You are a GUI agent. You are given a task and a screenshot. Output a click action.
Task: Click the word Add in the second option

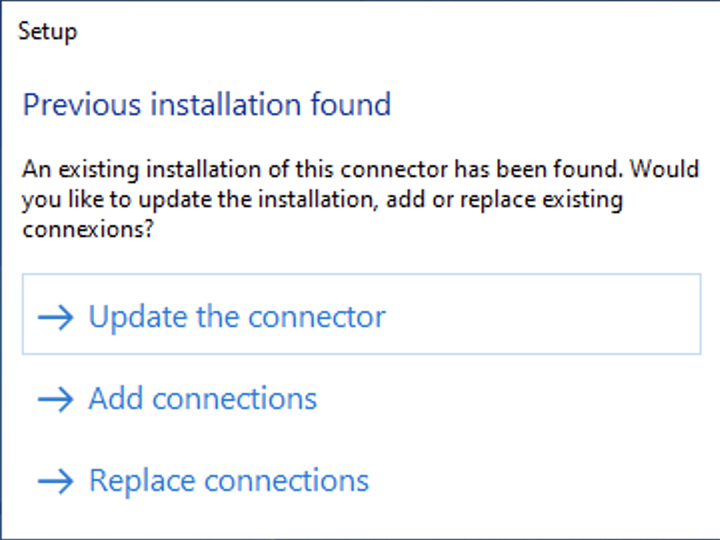tap(113, 399)
